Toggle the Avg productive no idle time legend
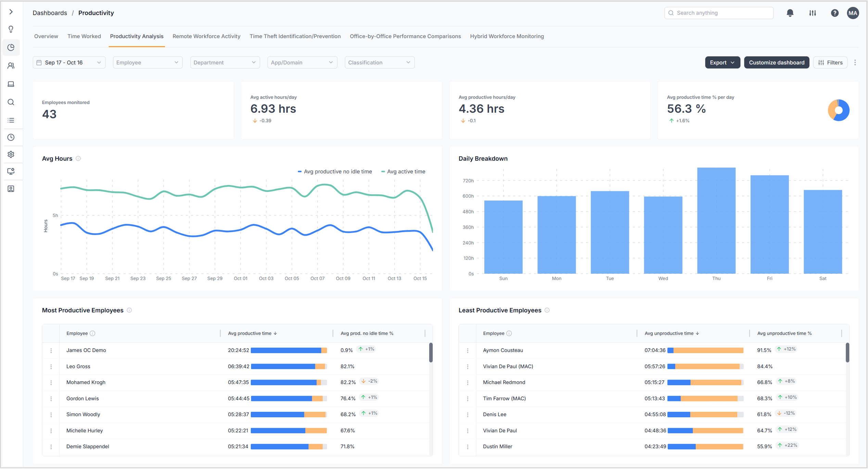 (335, 172)
